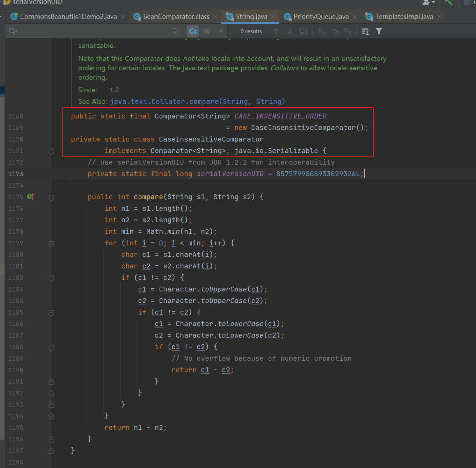The height and width of the screenshot is (468, 476).
Task: Click the compare method name
Action: coord(148,197)
